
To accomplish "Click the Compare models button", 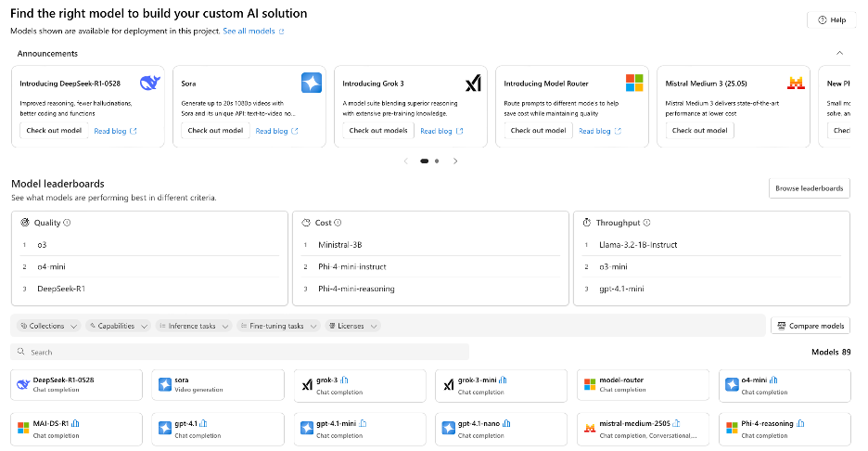I will coord(811,326).
